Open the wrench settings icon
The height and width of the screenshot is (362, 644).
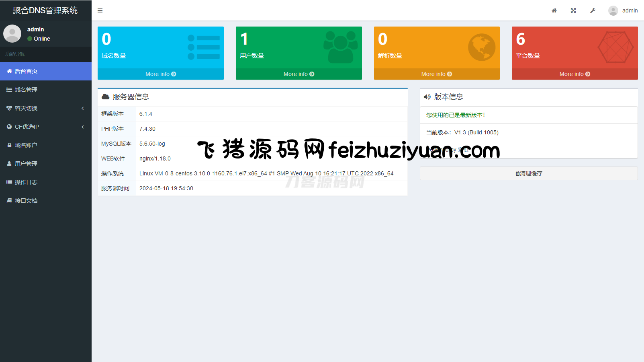[x=593, y=10]
